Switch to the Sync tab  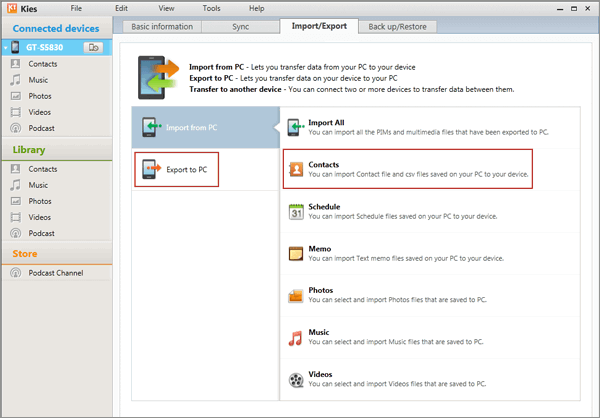[239, 26]
